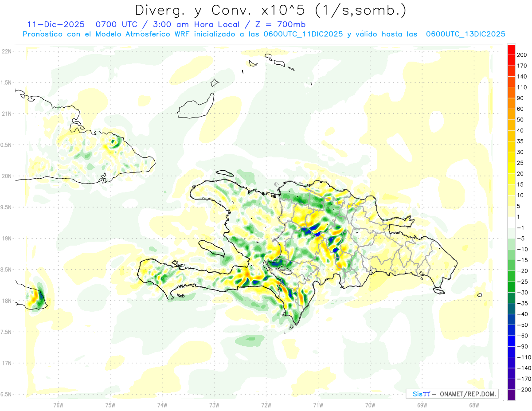This screenshot has width=532, height=411.
Task: Click the darkest purple band below -200
Action: pyautogui.click(x=512, y=395)
